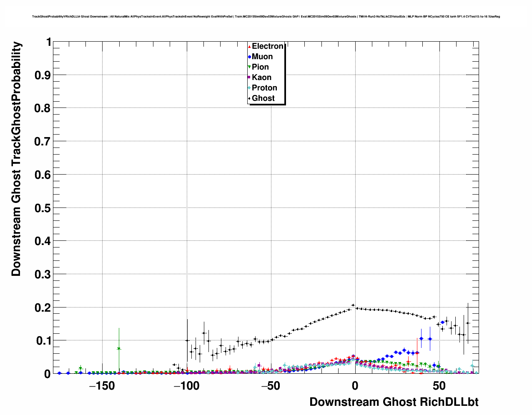Click the green Pion outlier point near -140
This screenshot has height=415, width=532.
tap(119, 349)
